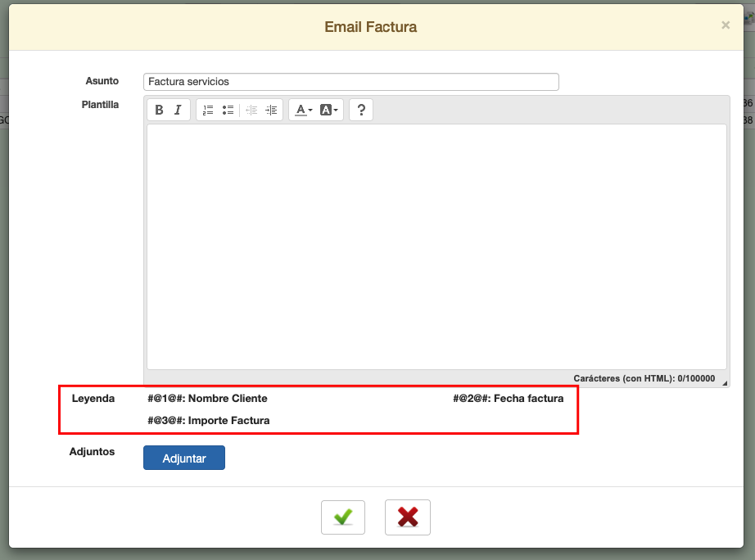This screenshot has height=560, width=755.
Task: Click the character counter text
Action: tap(644, 379)
